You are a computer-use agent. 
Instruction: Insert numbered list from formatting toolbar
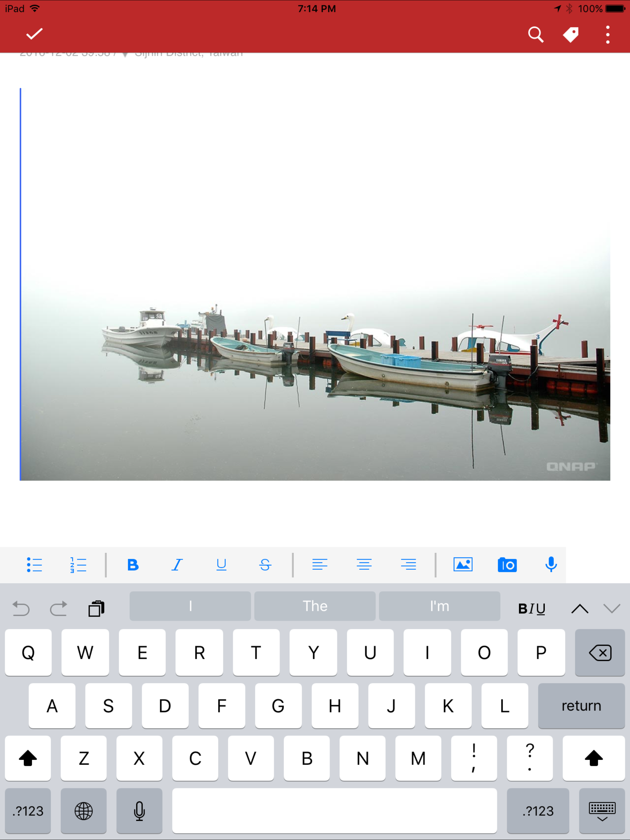click(x=78, y=565)
